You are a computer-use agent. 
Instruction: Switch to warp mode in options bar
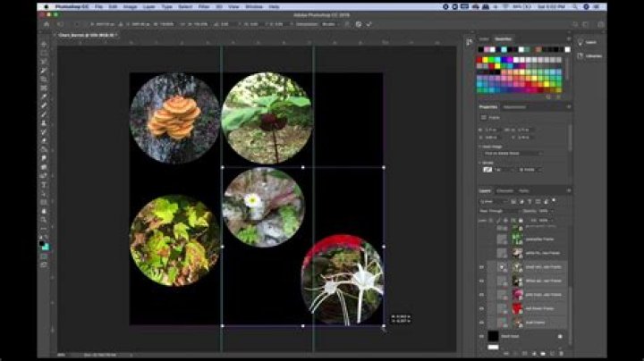click(347, 24)
